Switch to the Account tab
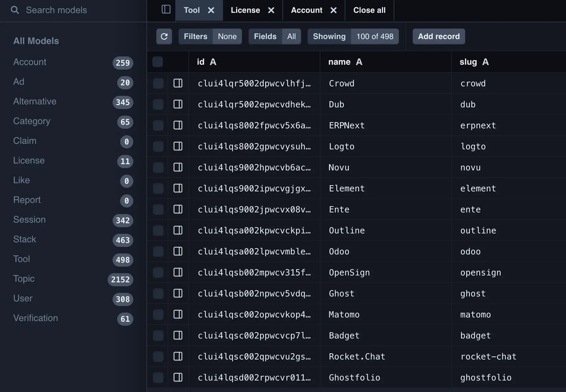Screen dimensions: 566x392 (x=307, y=10)
